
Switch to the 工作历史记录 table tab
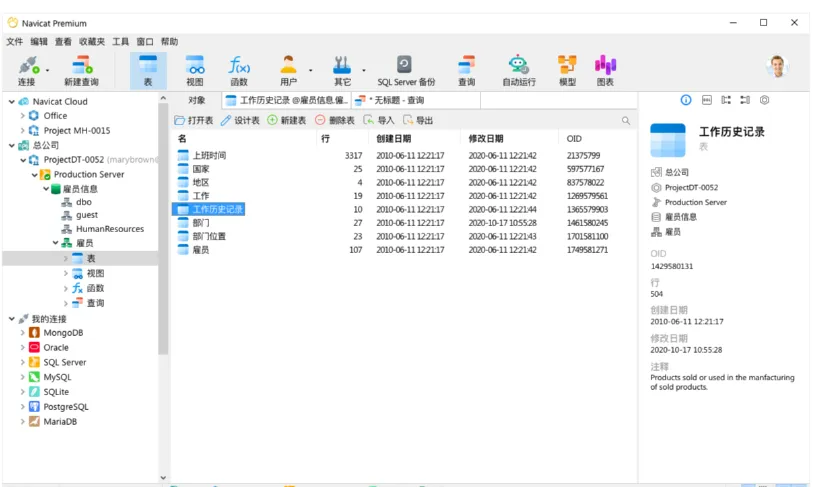tap(287, 100)
